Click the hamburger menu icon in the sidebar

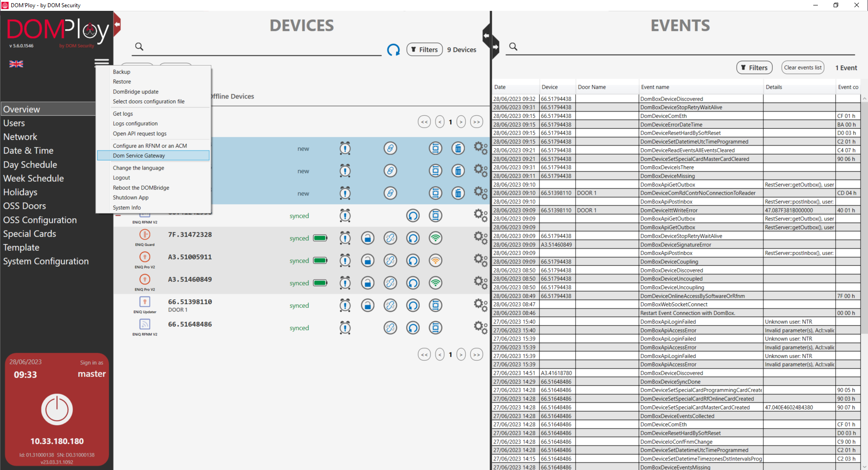click(102, 62)
